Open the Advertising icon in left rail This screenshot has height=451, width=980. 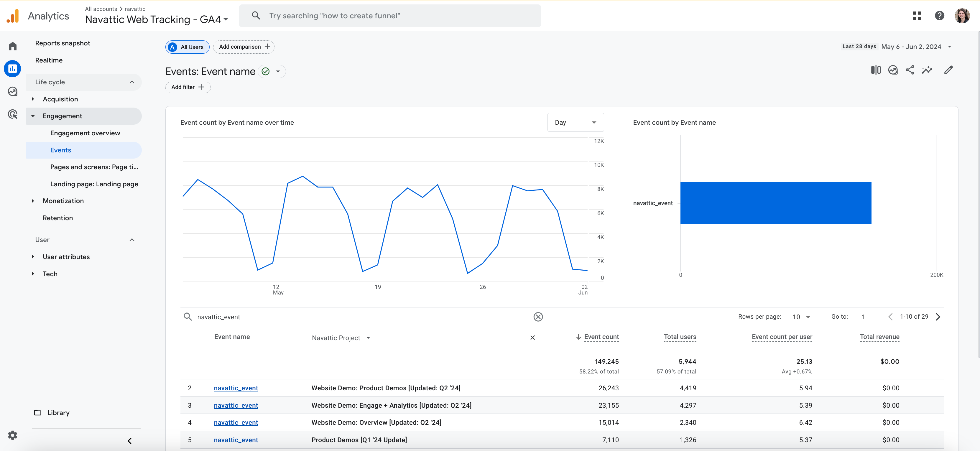tap(13, 114)
